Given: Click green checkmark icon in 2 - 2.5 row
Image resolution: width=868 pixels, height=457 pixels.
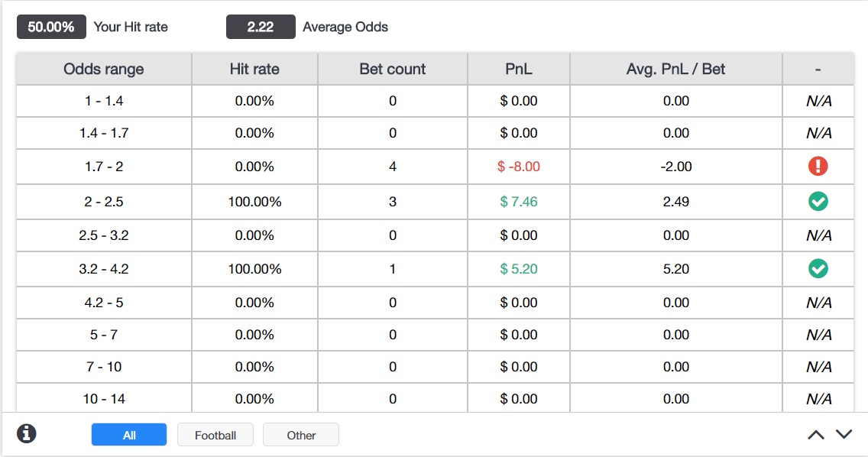Looking at the screenshot, I should pyautogui.click(x=818, y=202).
